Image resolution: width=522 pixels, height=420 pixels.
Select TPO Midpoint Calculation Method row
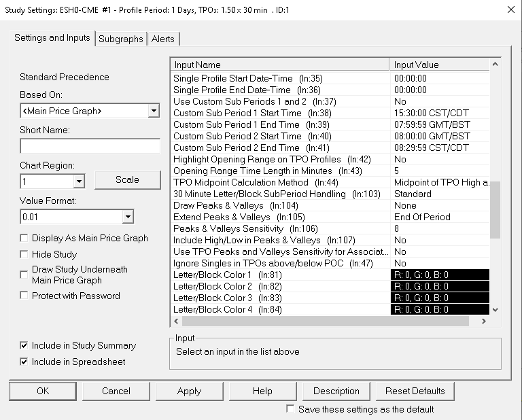(330, 182)
